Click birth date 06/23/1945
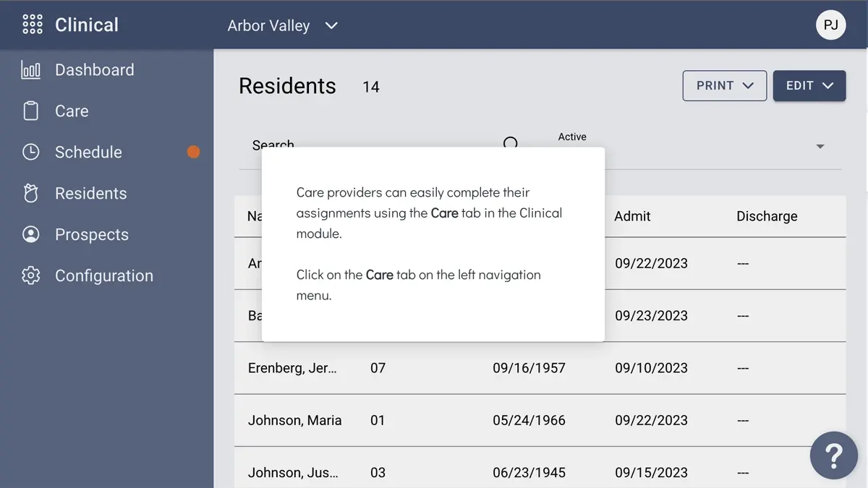 pyautogui.click(x=529, y=473)
